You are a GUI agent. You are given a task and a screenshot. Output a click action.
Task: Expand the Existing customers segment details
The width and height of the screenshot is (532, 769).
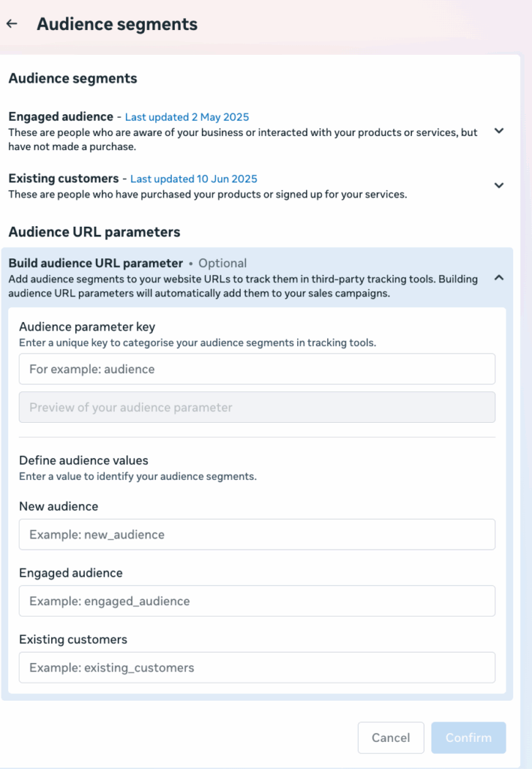click(x=498, y=185)
